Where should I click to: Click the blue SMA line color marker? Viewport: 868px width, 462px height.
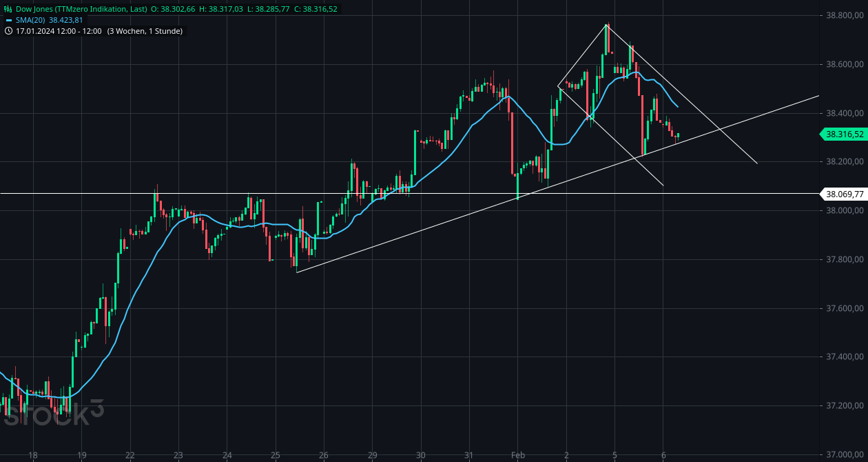point(10,20)
